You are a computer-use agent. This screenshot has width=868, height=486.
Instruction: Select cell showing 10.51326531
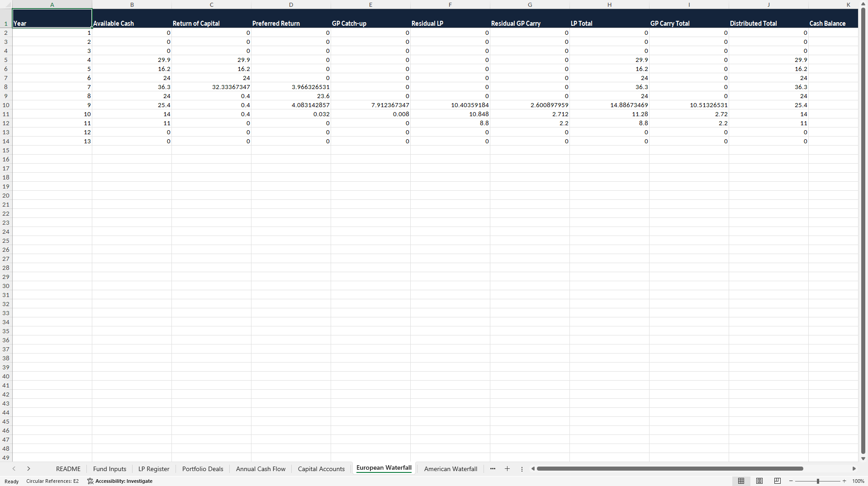[x=689, y=105]
